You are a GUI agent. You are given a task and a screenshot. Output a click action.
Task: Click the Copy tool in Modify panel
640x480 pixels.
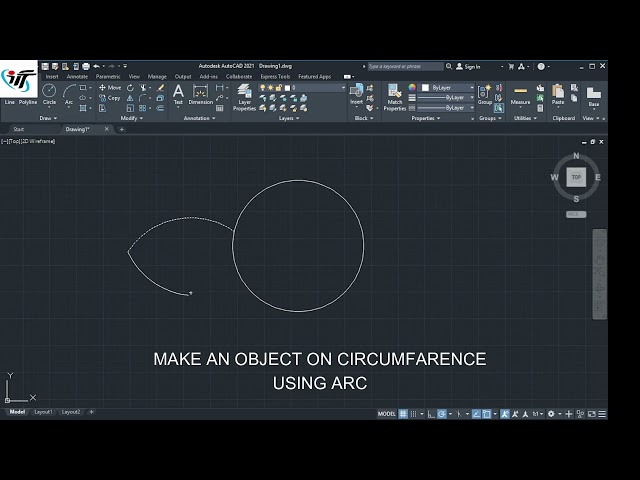pos(110,98)
